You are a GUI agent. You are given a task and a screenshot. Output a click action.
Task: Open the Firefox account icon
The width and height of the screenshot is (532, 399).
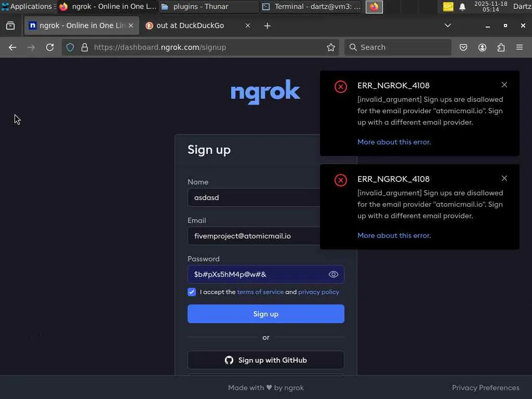click(482, 47)
